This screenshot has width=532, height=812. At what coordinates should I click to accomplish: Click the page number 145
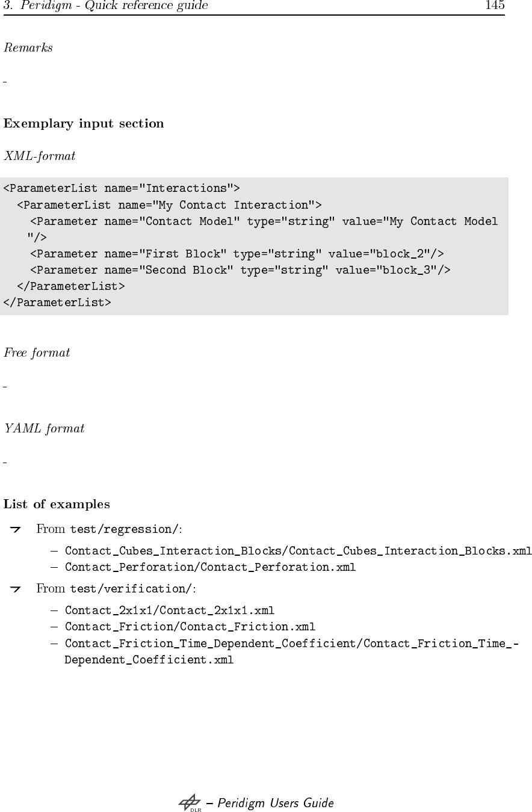[x=494, y=6]
